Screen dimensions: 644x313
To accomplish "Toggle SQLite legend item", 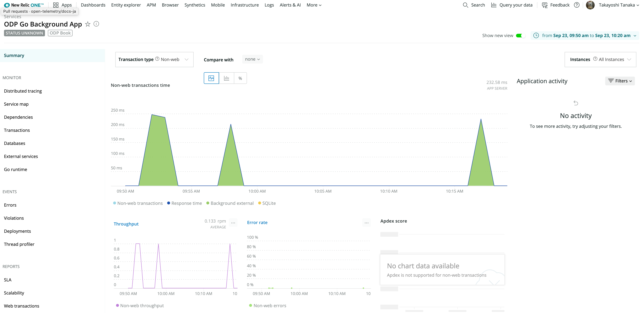I will (267, 203).
